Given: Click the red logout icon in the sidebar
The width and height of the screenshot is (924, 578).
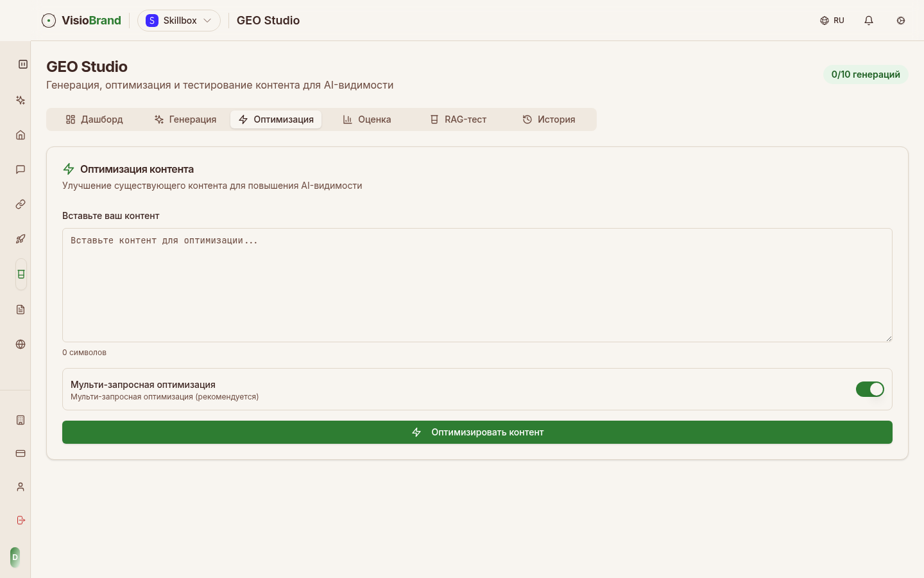Looking at the screenshot, I should click(21, 520).
